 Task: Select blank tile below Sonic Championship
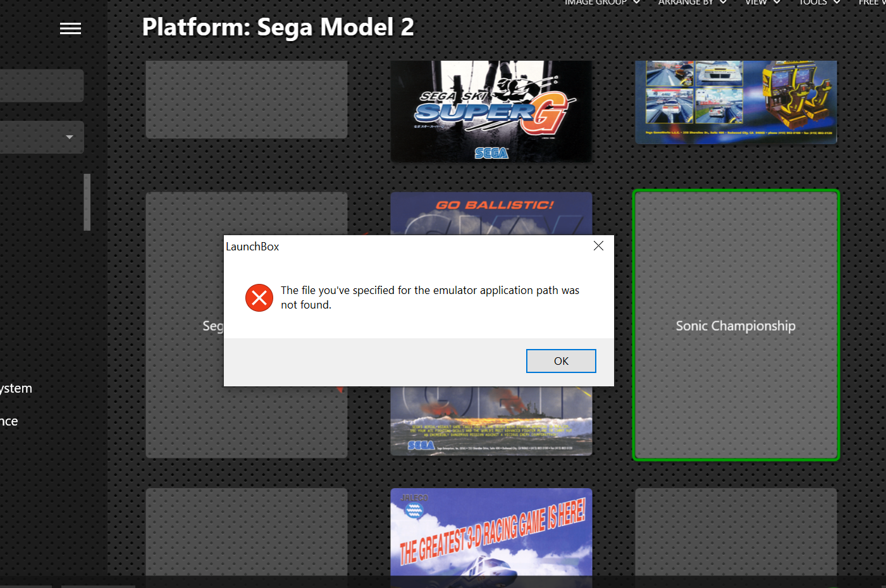[736, 532]
